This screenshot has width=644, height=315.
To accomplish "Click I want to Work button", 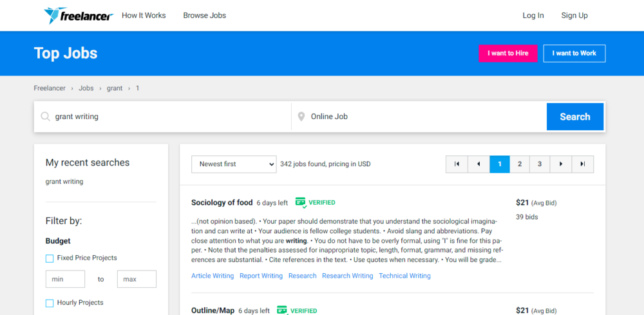I will click(574, 53).
